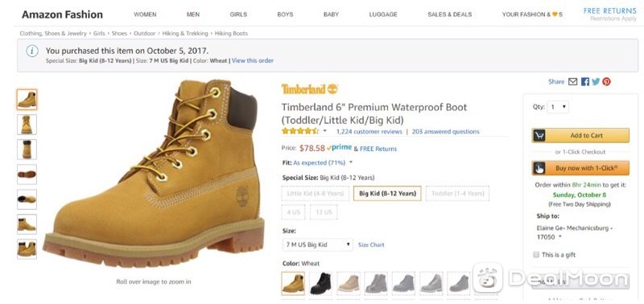Open the Qty quantity dropdown
Screen dimensions: 644x304
click(558, 107)
